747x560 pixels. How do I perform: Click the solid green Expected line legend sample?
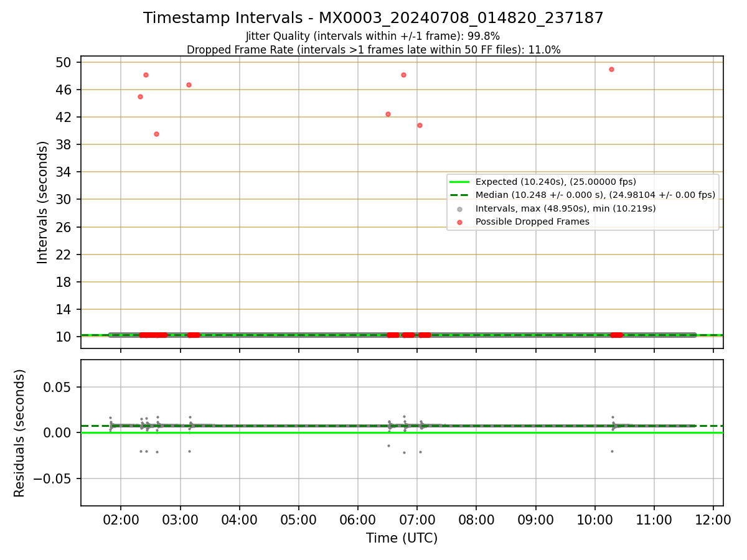459,182
